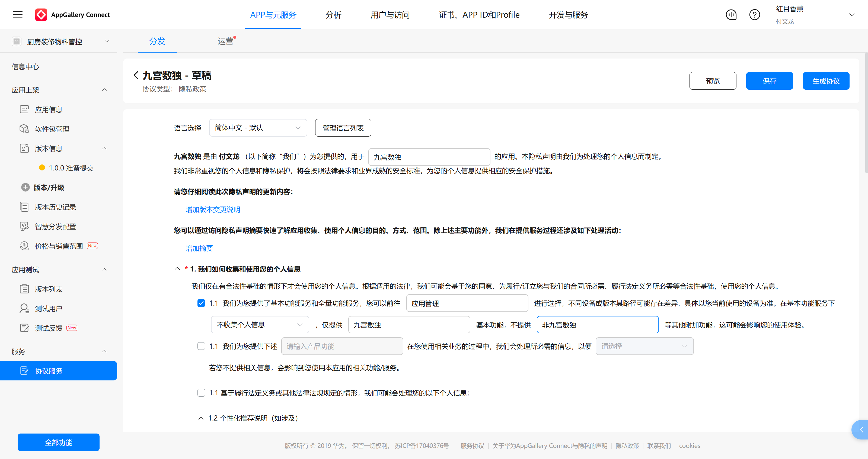
Task: Open the hamburger menu icon
Action: pyautogui.click(x=18, y=14)
